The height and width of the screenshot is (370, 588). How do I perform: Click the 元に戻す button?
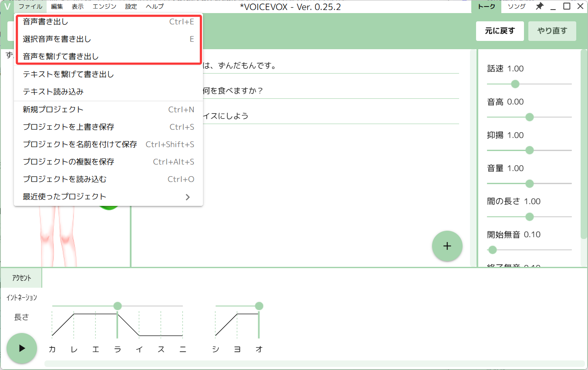click(x=500, y=31)
